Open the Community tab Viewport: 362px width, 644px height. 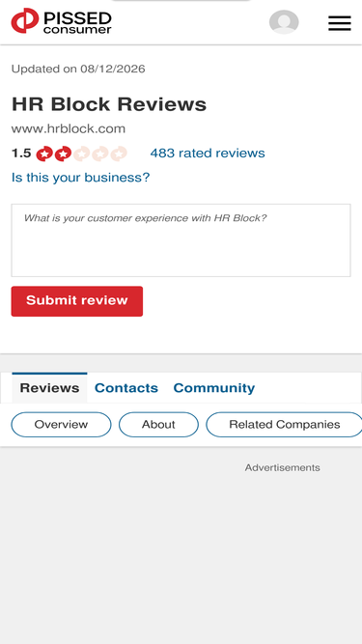tap(214, 388)
